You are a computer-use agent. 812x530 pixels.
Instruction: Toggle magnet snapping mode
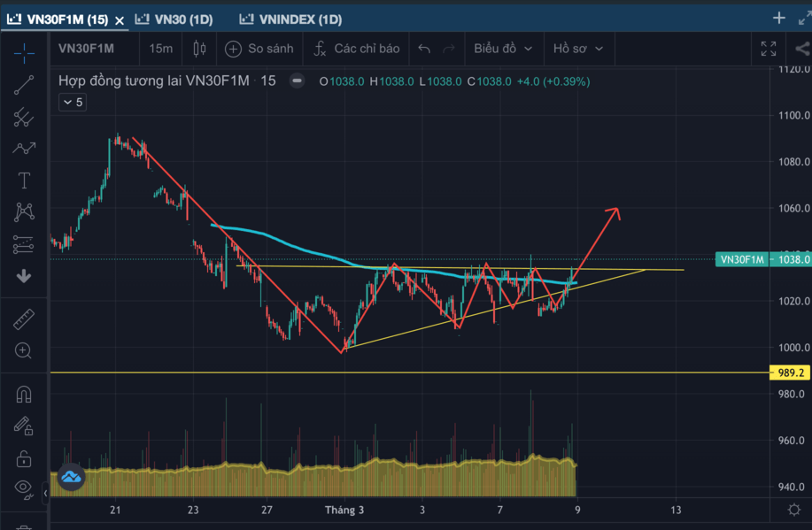pyautogui.click(x=24, y=395)
